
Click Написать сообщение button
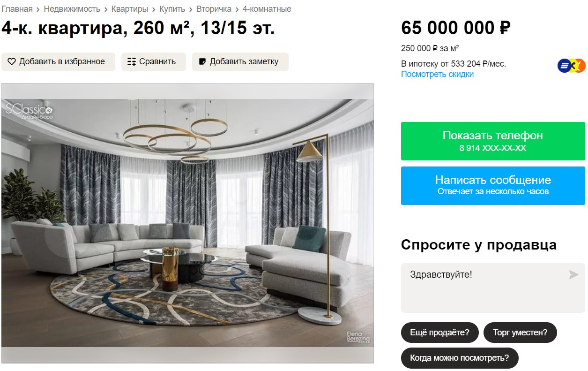[493, 185]
